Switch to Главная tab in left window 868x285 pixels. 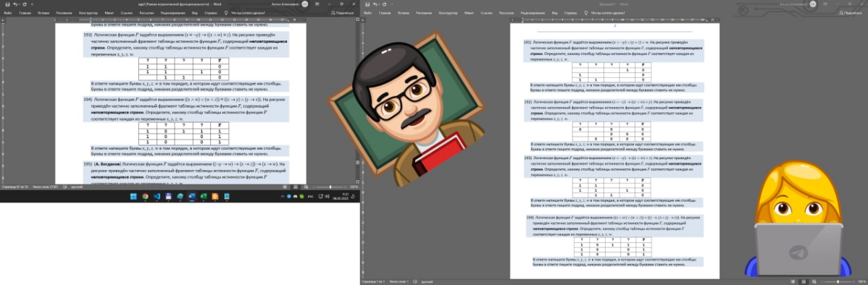tap(25, 13)
